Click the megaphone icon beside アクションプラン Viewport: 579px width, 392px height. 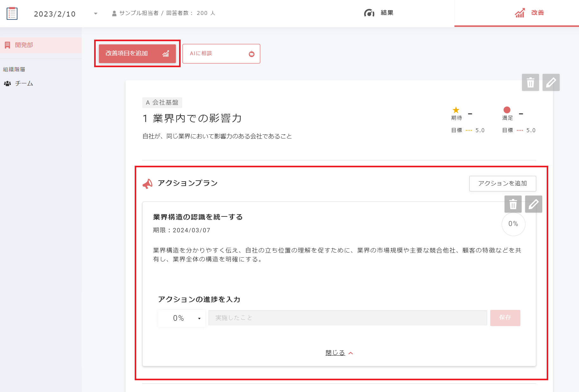coord(147,183)
